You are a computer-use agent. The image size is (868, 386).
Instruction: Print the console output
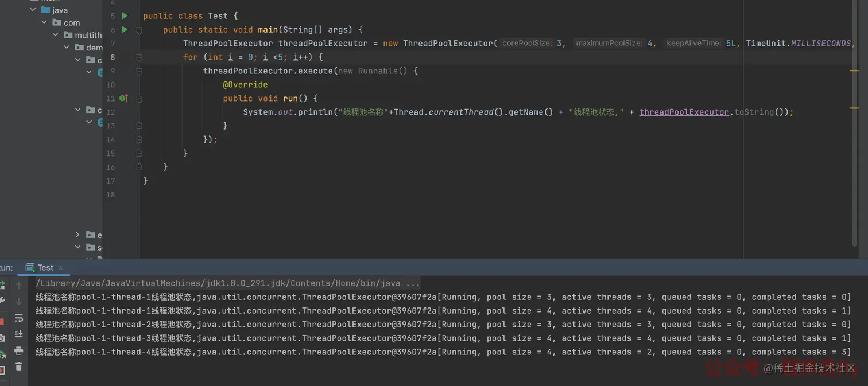pyautogui.click(x=19, y=350)
